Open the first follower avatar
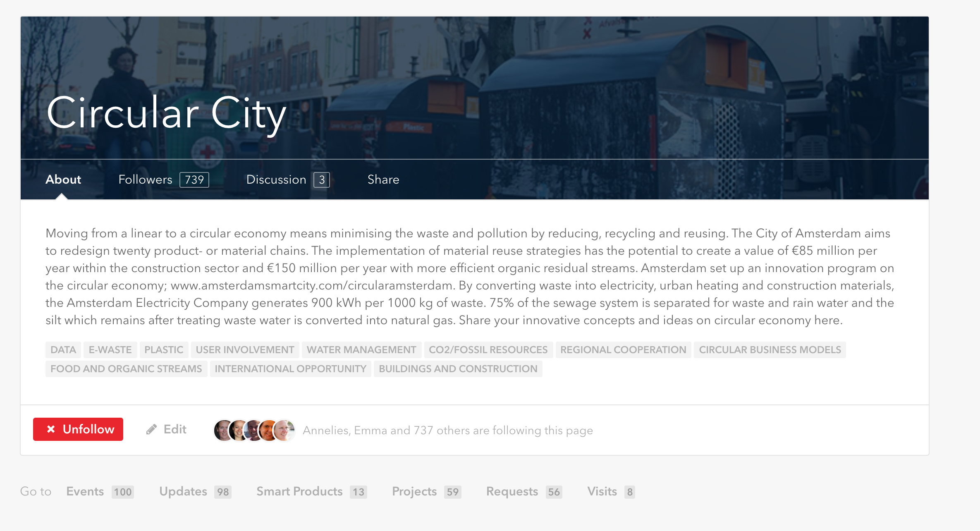The height and width of the screenshot is (531, 980). pos(224,431)
